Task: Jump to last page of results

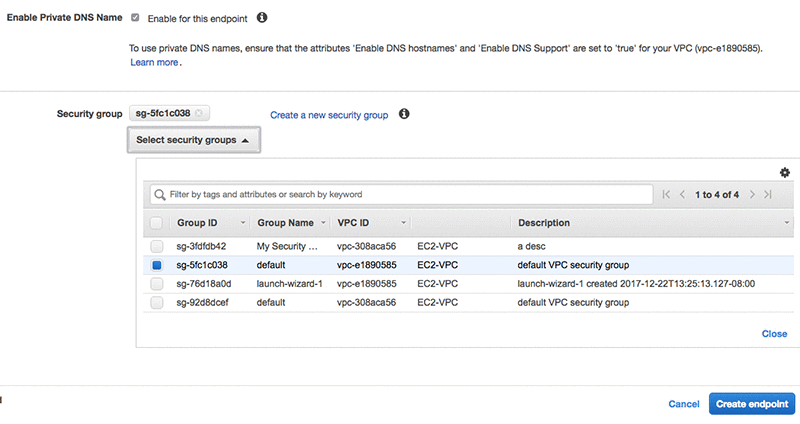Action: pos(767,194)
